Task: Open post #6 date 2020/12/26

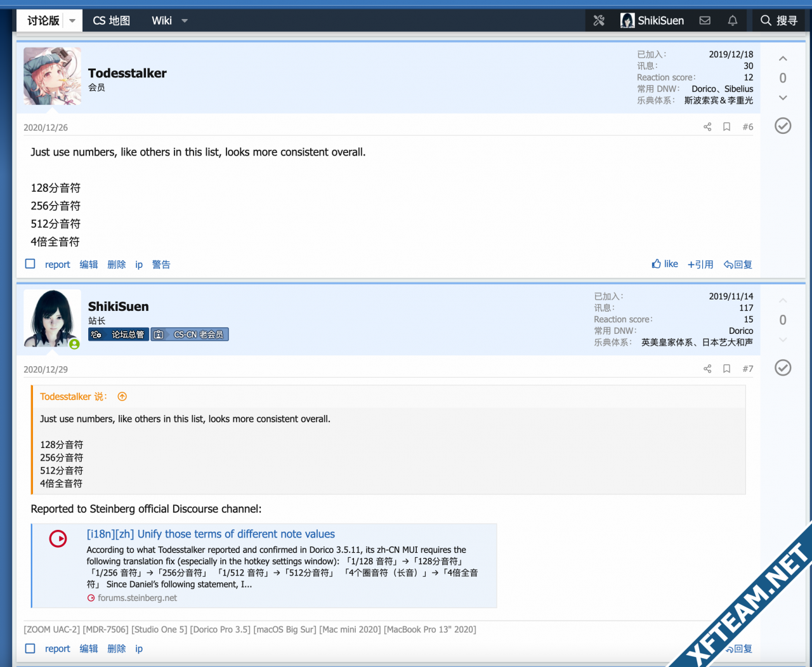Action: click(46, 128)
